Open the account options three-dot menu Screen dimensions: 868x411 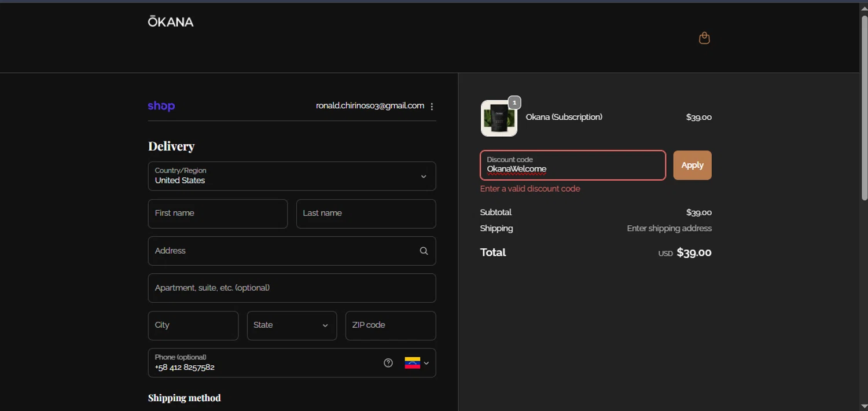(x=432, y=107)
